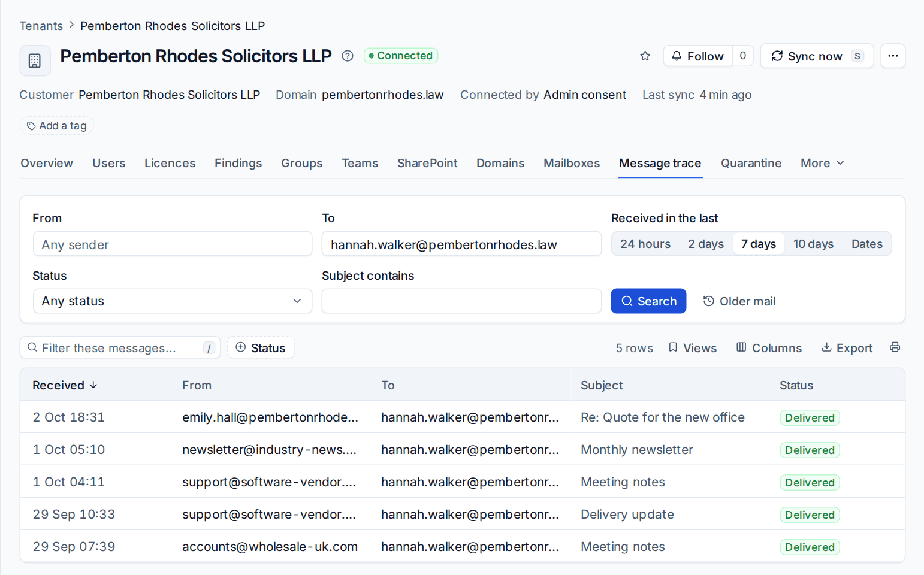Expand the More tabs menu
This screenshot has width=924, height=575.
[822, 163]
